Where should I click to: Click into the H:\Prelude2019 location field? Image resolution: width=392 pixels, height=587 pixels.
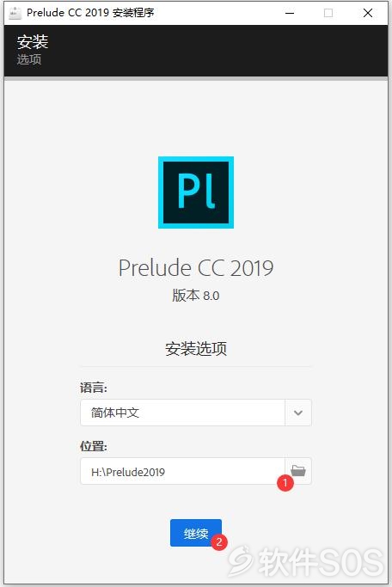coord(183,471)
